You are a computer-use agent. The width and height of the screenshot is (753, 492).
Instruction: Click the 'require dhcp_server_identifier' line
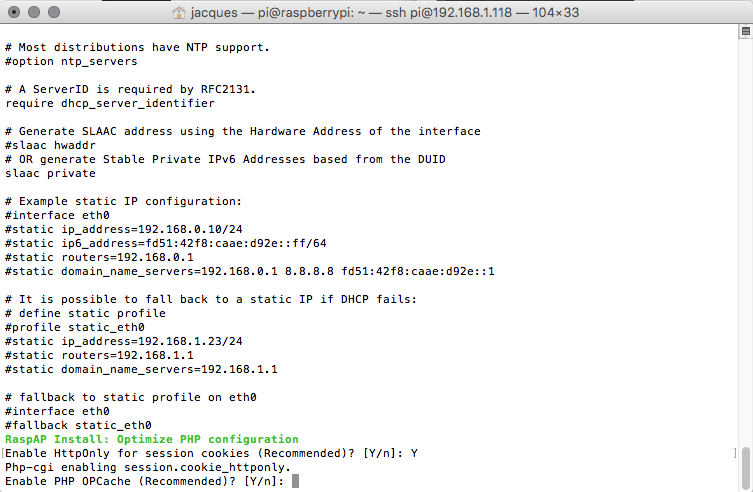tap(110, 103)
